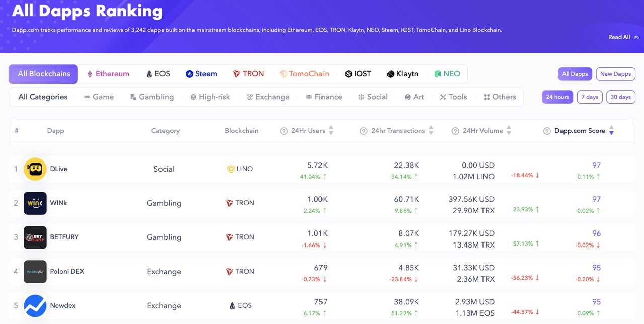The image size is (644, 324).
Task: Sort by Dapp.com Score arrows
Action: point(611,131)
